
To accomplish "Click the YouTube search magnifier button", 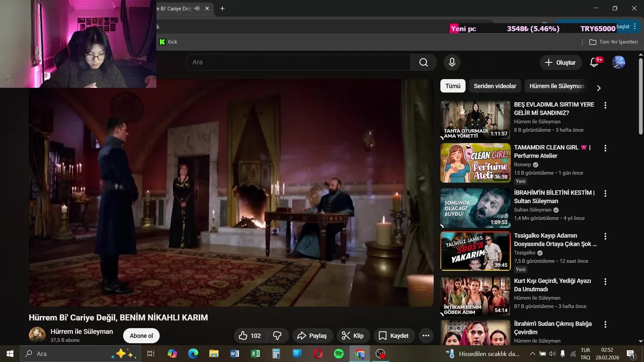I will tap(424, 62).
